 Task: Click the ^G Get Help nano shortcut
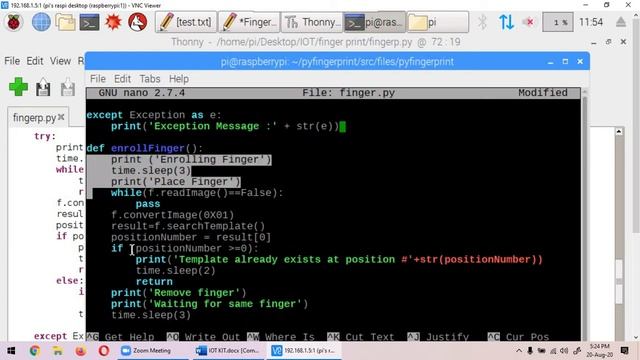point(120,337)
